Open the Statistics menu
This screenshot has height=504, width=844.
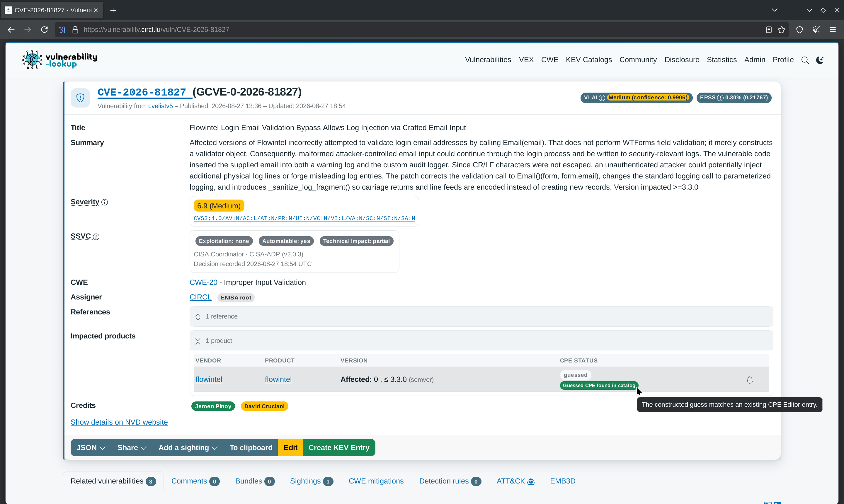(x=722, y=60)
